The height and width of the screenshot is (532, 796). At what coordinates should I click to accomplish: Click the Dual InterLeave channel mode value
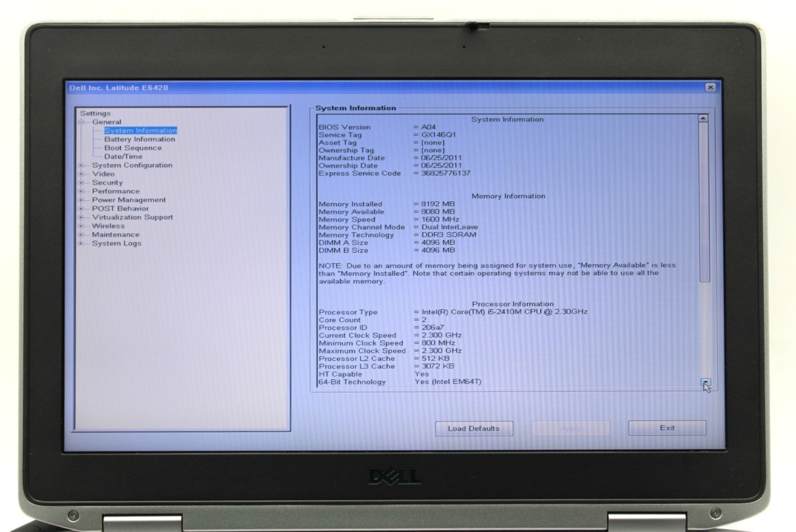pyautogui.click(x=449, y=227)
